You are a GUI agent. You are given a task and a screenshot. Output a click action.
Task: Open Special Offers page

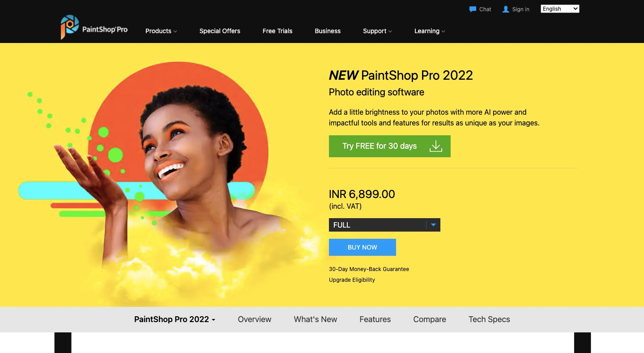point(220,31)
